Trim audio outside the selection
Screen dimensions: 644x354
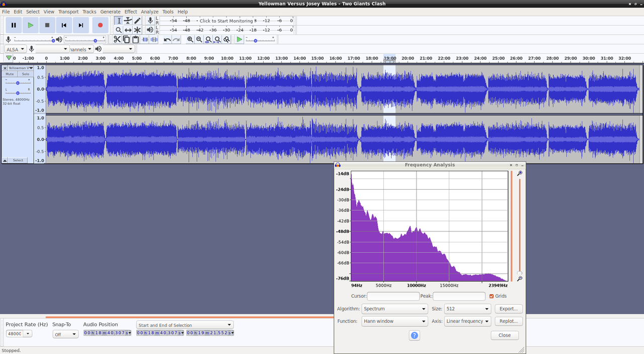point(145,40)
